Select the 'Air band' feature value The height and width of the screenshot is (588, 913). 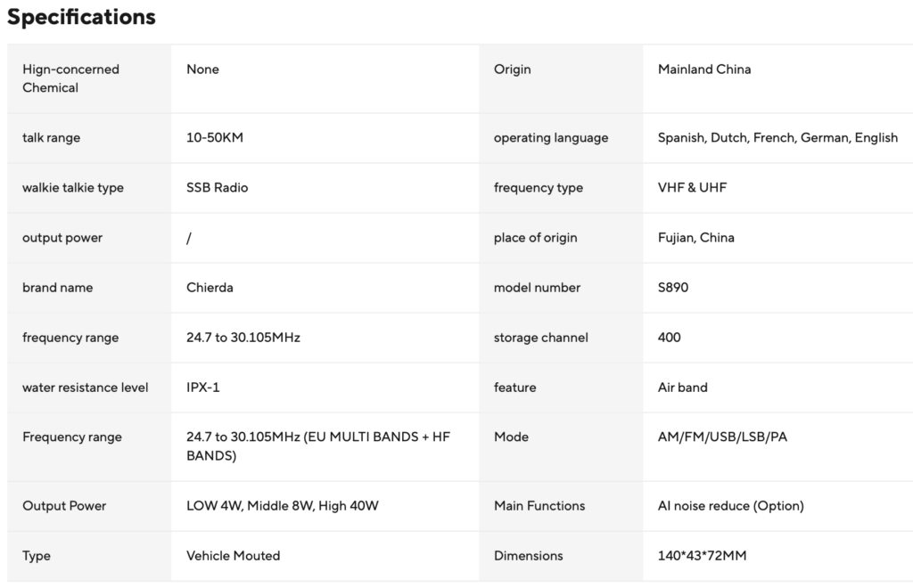tap(682, 388)
